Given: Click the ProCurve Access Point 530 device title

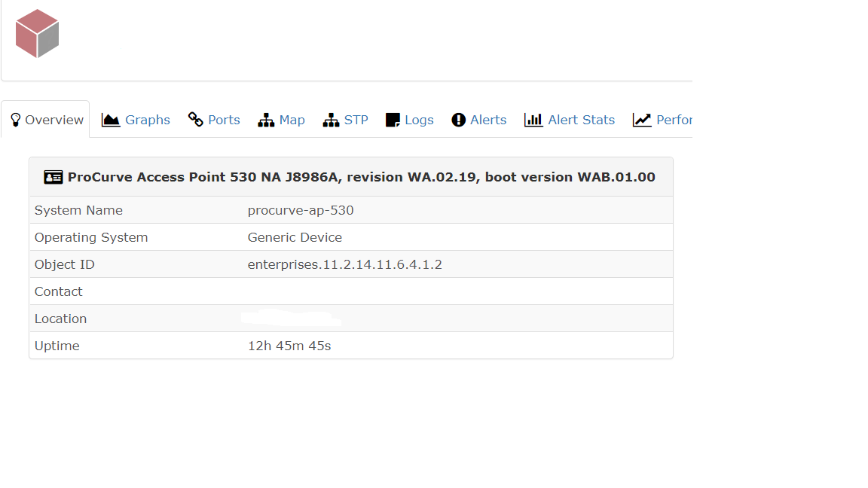Looking at the screenshot, I should pos(360,176).
